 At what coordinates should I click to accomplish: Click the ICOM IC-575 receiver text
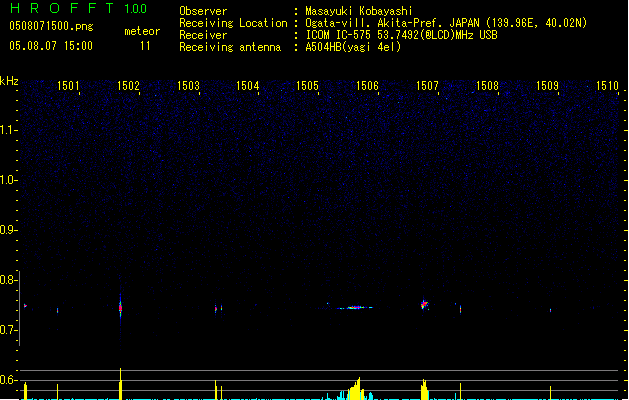[401, 35]
